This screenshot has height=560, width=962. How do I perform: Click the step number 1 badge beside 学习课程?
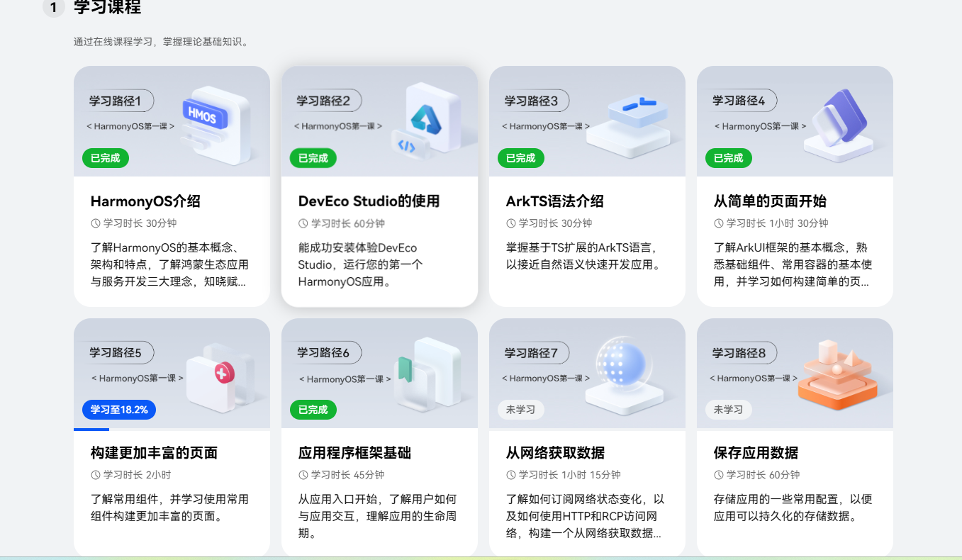point(53,8)
